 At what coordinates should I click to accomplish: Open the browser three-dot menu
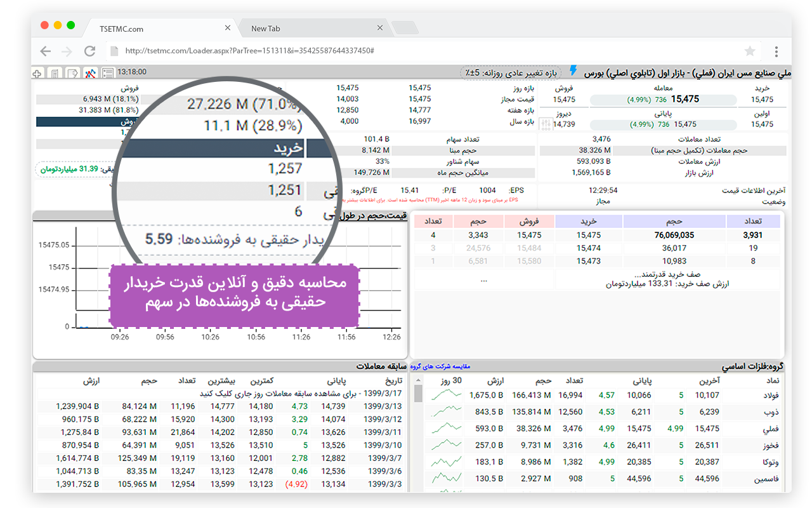[x=776, y=51]
